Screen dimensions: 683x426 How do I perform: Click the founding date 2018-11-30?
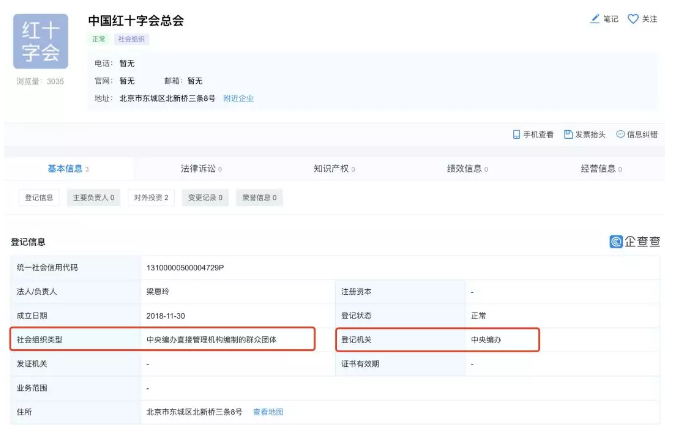166,316
